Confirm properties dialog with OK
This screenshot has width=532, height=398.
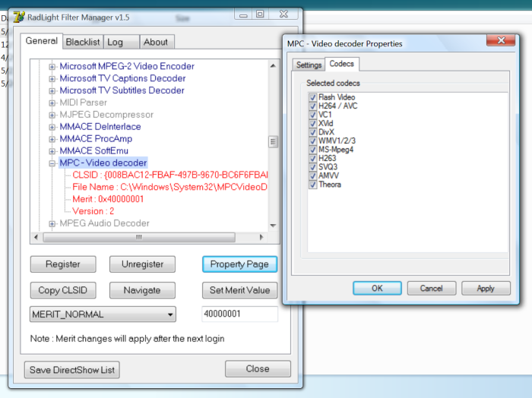point(377,288)
